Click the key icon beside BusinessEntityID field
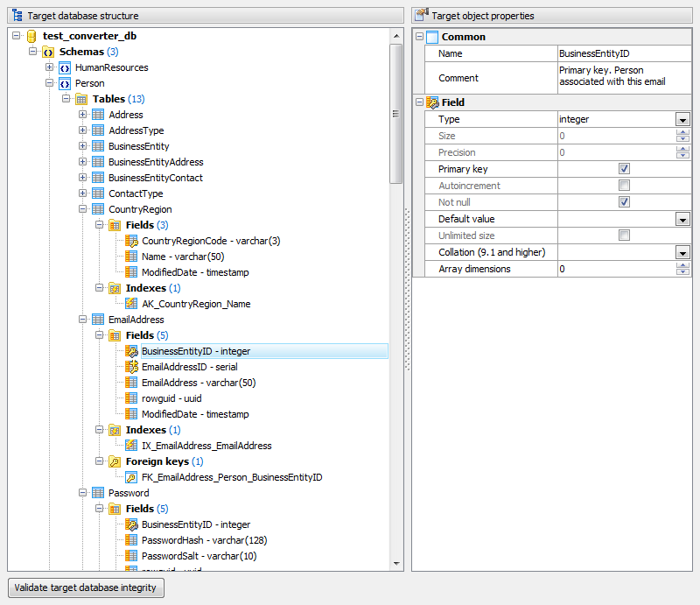 tap(131, 351)
